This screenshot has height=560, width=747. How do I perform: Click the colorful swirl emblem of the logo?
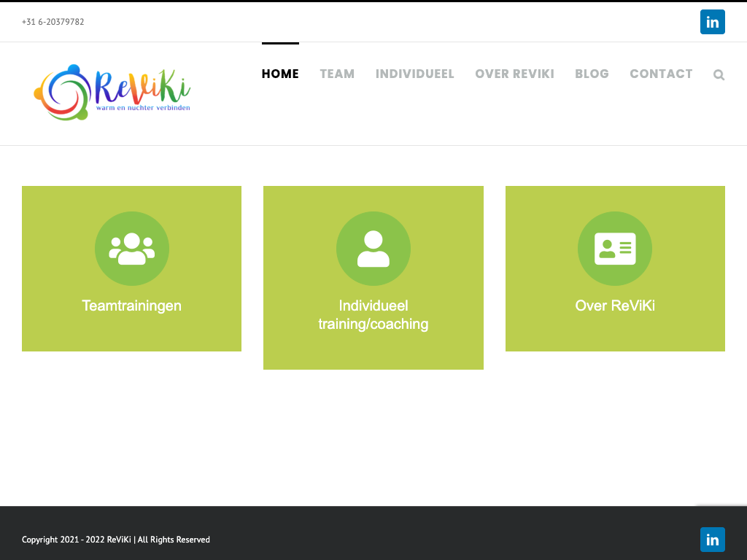click(61, 93)
